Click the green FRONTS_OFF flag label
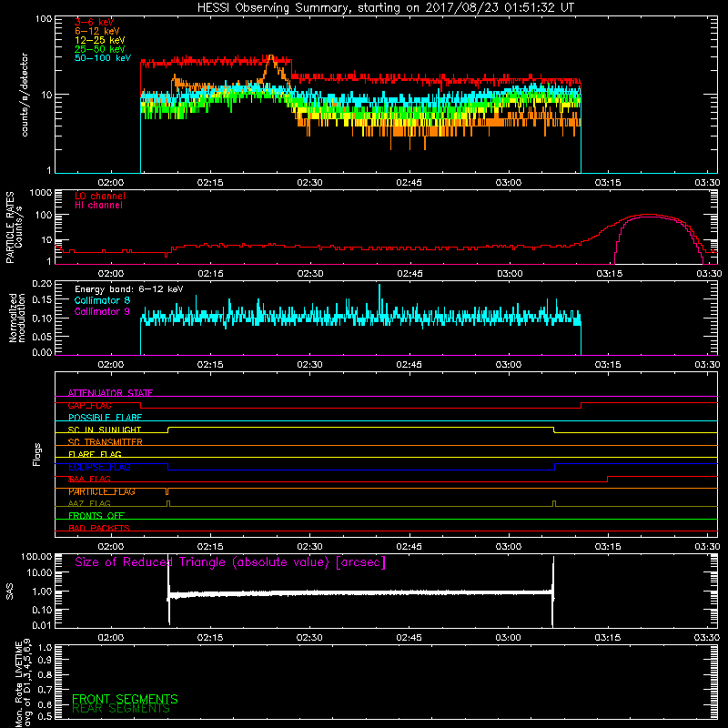Screen dimensions: 728x728 click(x=96, y=516)
